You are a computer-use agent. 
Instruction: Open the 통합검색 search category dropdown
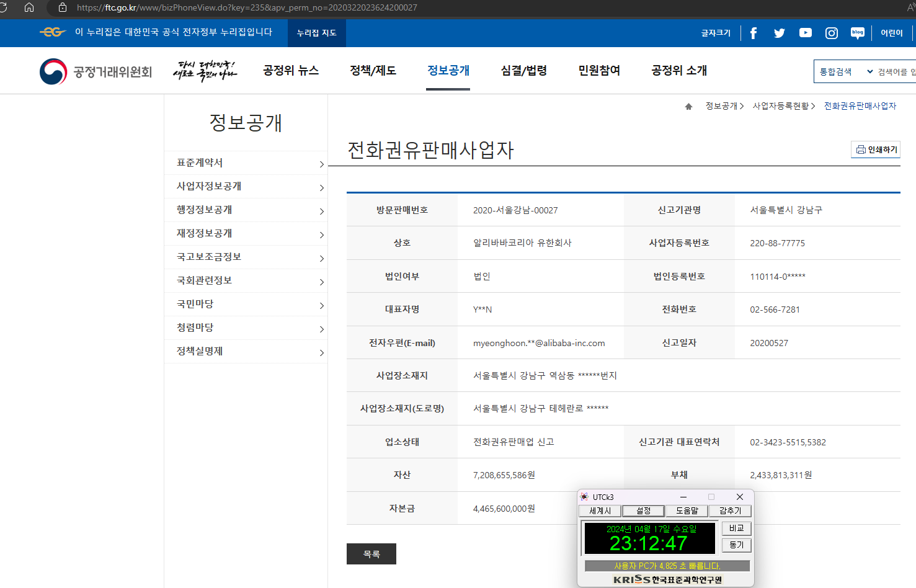click(x=846, y=72)
